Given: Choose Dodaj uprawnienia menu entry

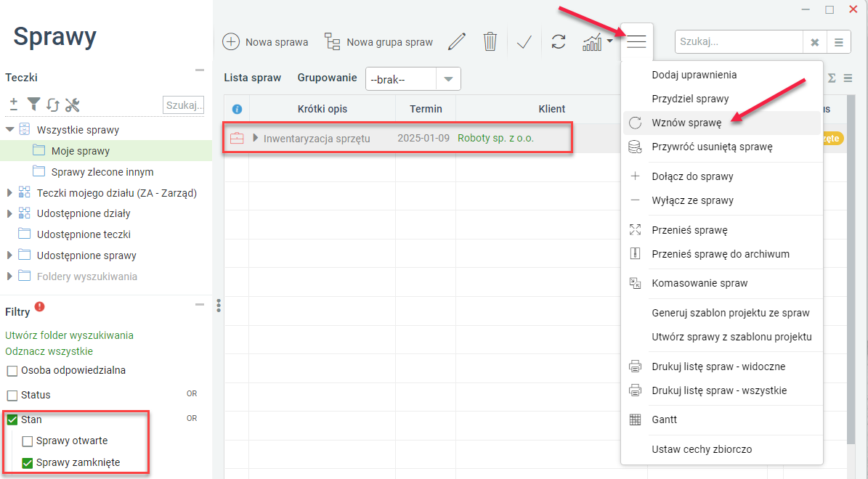Looking at the screenshot, I should pos(721,75).
